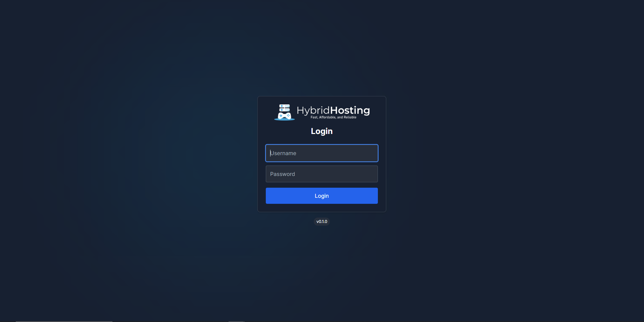Click the game controller in the logo
644x322 pixels.
click(285, 117)
